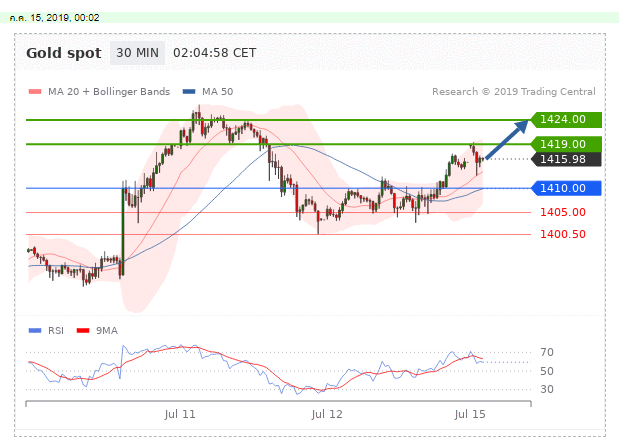Click the MA 20 + Bollinger Bands label
Screen dimensions: 619x444
(109, 92)
